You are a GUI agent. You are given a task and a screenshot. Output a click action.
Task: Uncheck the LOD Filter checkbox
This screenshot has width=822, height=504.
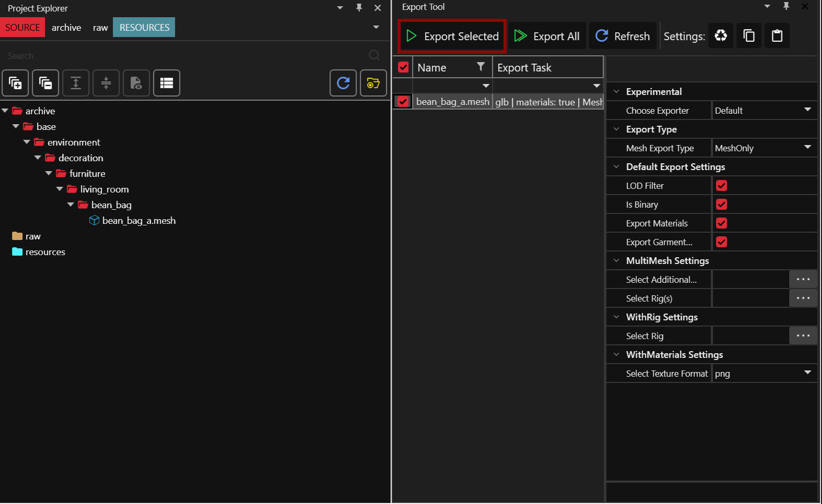coord(722,186)
